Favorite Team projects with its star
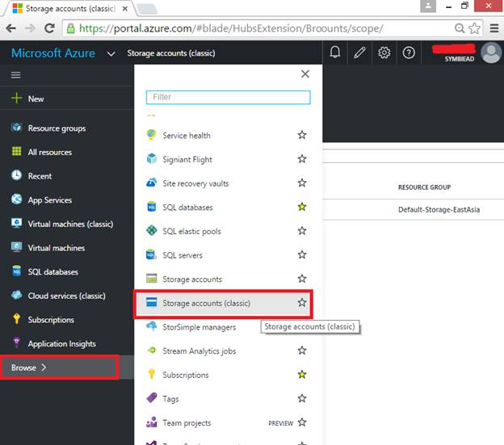Viewport: 504px width, 445px height. tap(302, 422)
